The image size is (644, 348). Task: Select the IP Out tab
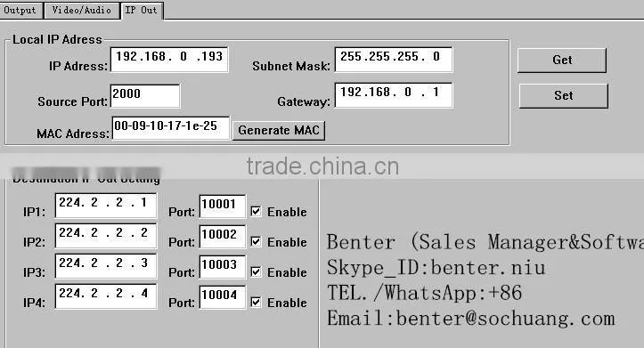click(x=142, y=10)
